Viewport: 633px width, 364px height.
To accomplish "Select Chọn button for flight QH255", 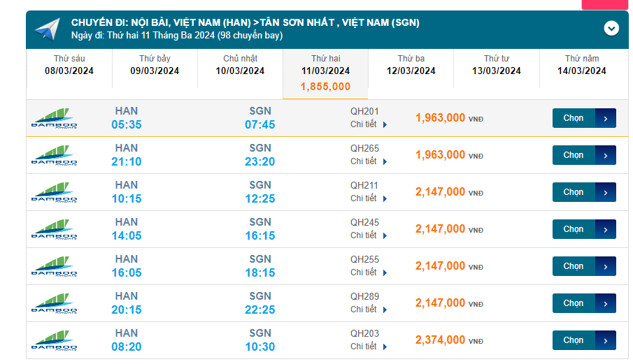I will pyautogui.click(x=583, y=266).
